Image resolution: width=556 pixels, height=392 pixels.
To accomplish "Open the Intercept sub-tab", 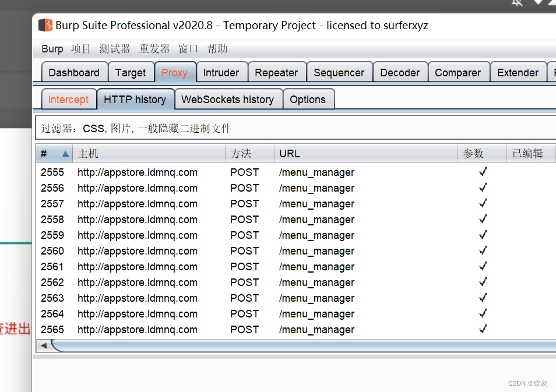I will pos(68,99).
